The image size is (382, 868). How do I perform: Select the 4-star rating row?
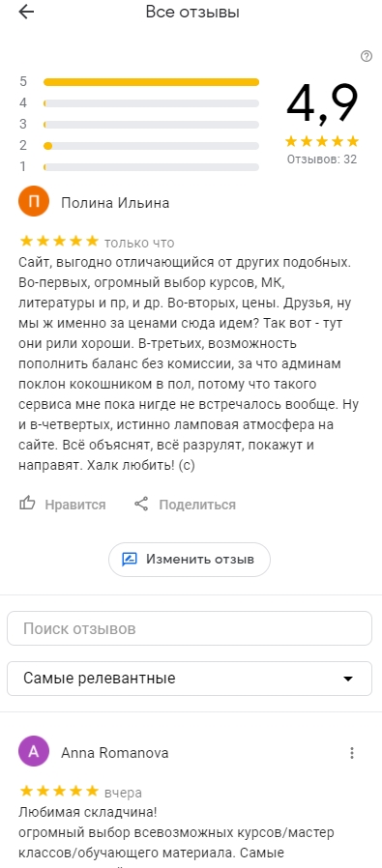[x=139, y=103]
